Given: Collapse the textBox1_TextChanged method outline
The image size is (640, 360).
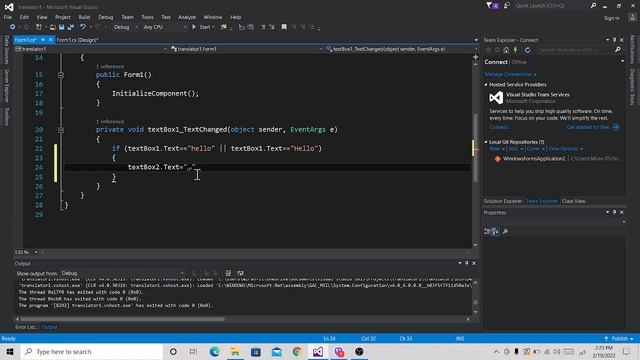Looking at the screenshot, I should pyautogui.click(x=61, y=130).
